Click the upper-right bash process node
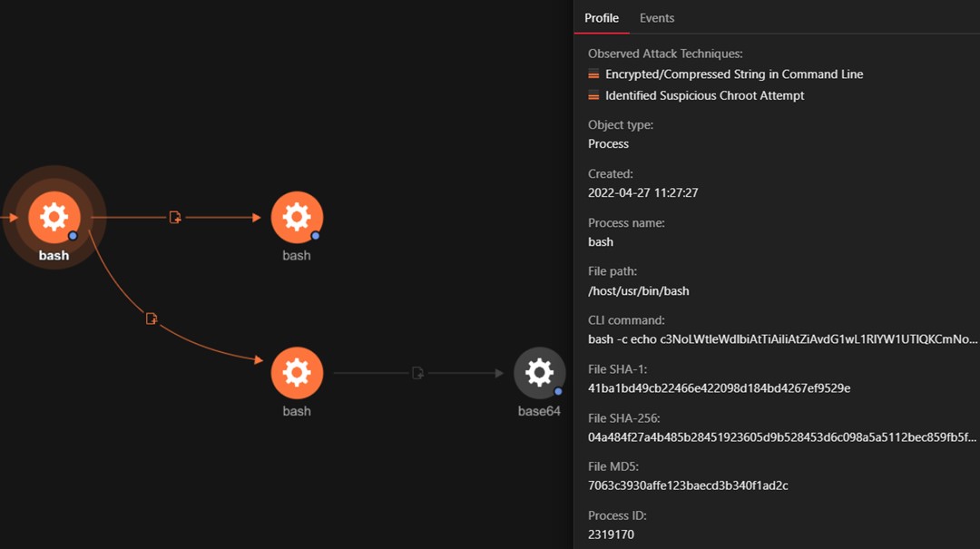The width and height of the screenshot is (980, 549). click(x=297, y=218)
